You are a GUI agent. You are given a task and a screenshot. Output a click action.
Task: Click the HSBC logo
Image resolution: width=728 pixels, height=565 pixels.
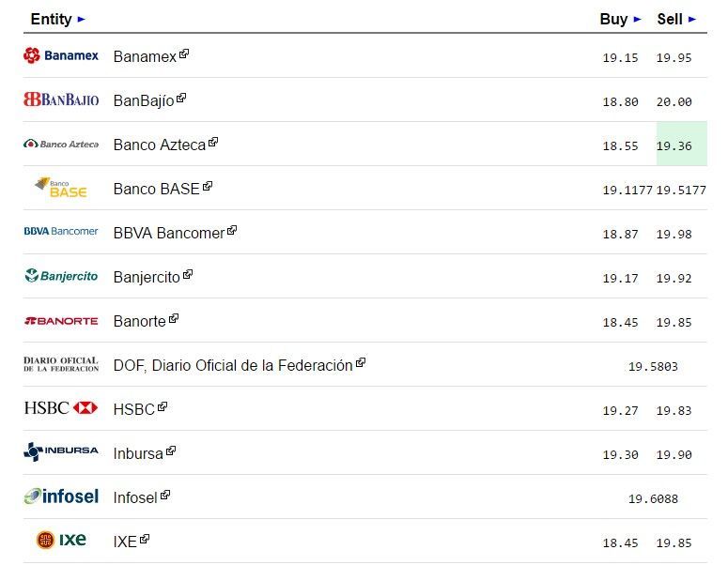click(61, 408)
